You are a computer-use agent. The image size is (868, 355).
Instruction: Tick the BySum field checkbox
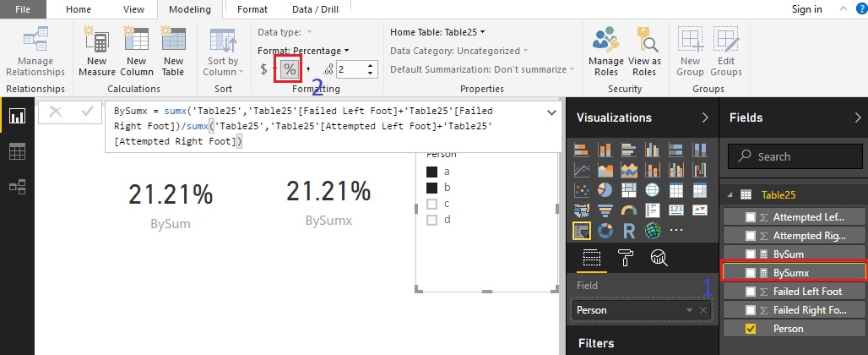click(750, 254)
